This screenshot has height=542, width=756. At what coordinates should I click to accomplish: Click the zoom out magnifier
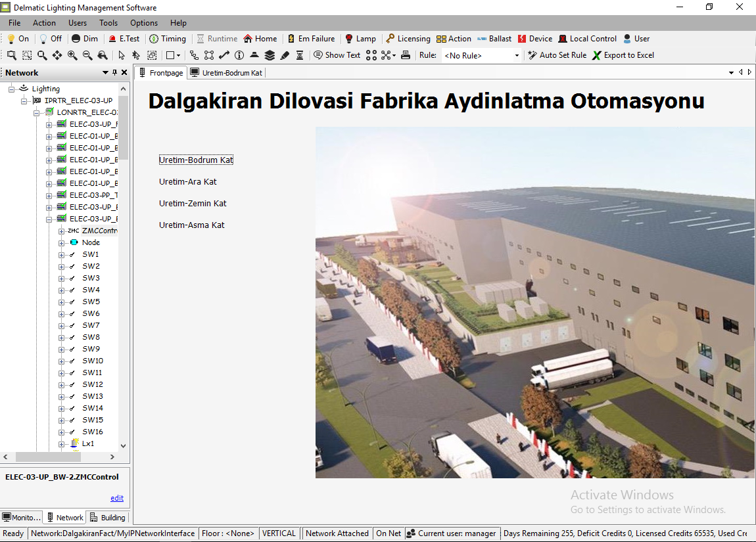[x=87, y=55]
